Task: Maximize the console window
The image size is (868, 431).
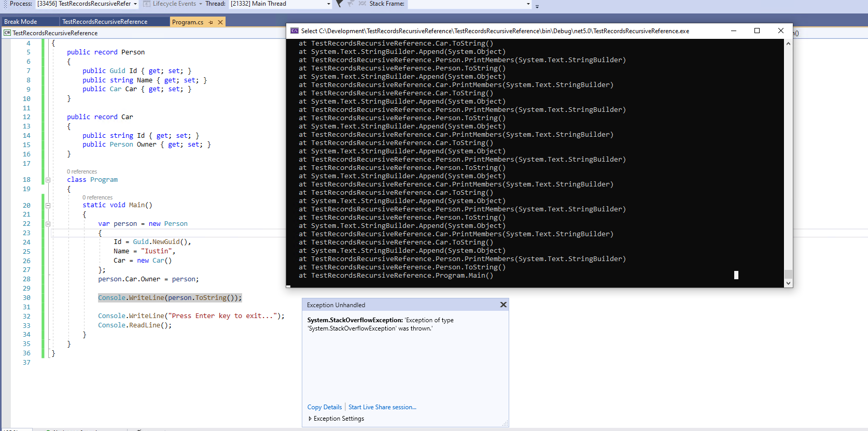Action: [x=757, y=31]
